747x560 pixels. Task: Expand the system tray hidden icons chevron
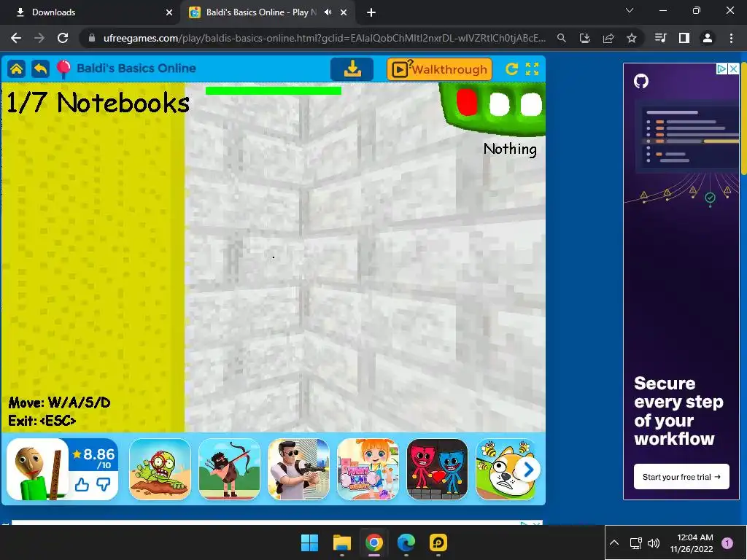(x=614, y=542)
